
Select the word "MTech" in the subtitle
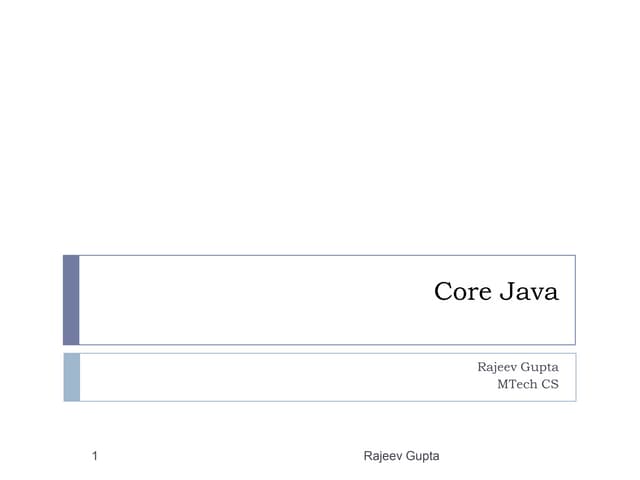click(517, 384)
